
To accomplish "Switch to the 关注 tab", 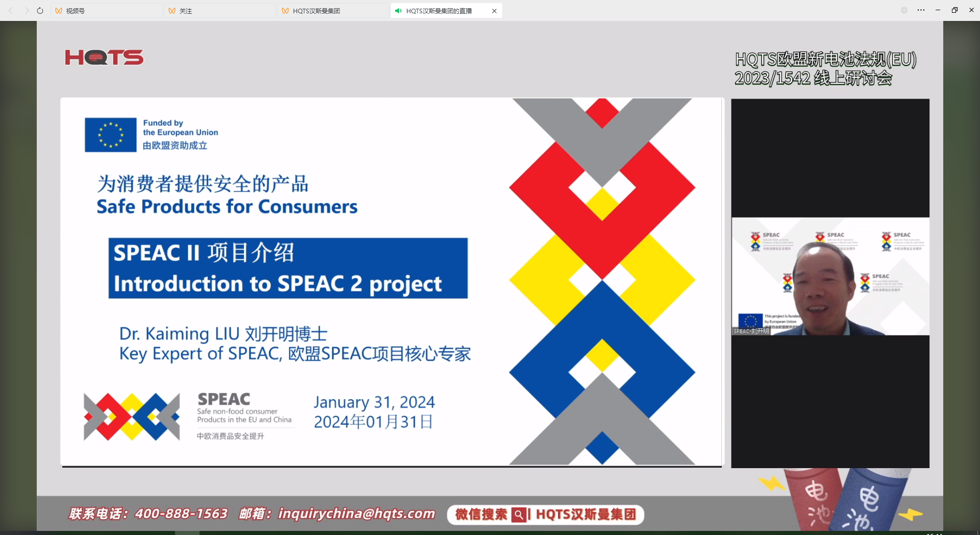I will click(219, 11).
